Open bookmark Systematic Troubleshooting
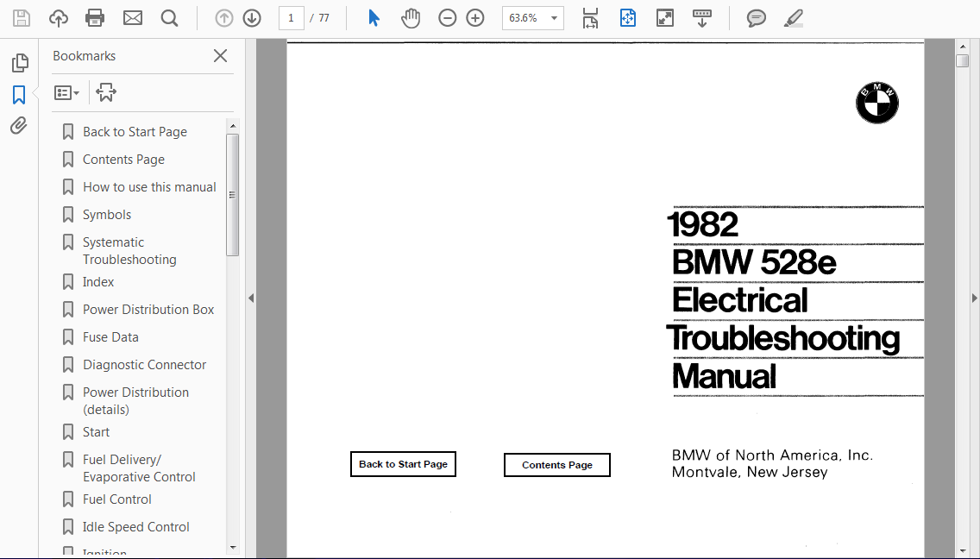 [129, 251]
